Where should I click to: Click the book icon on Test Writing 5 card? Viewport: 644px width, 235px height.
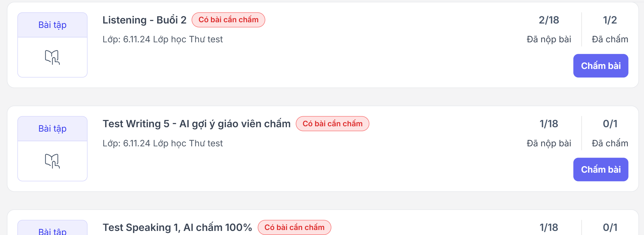[52, 161]
